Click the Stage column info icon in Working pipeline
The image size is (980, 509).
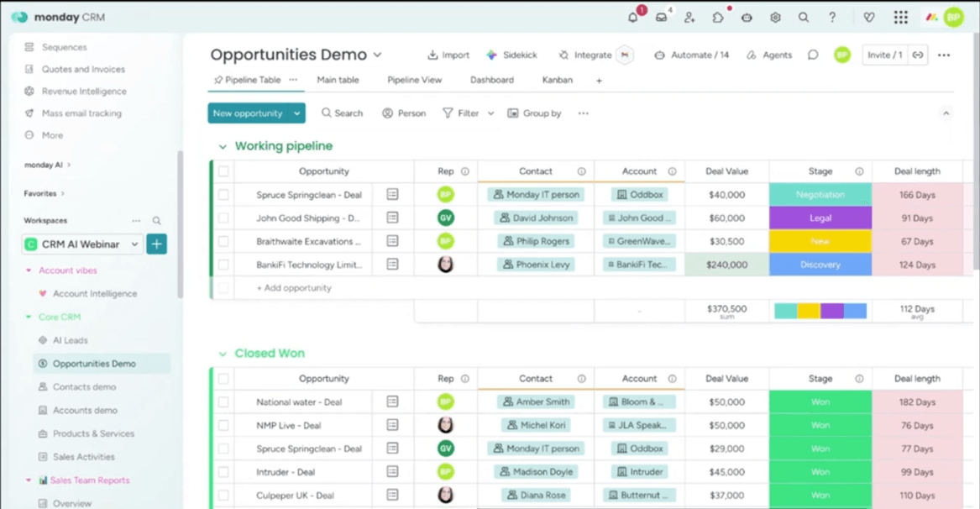(x=859, y=171)
